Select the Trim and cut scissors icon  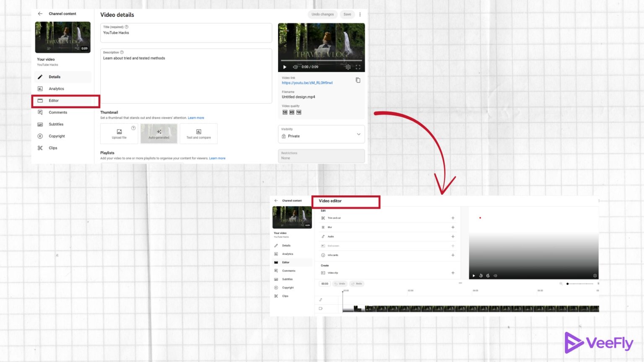tap(323, 218)
